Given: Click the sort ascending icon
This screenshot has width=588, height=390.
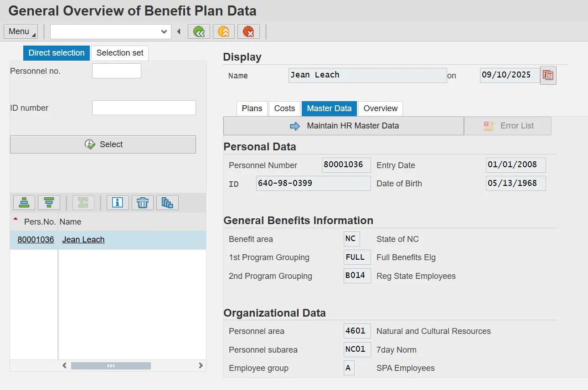Looking at the screenshot, I should [x=24, y=203].
